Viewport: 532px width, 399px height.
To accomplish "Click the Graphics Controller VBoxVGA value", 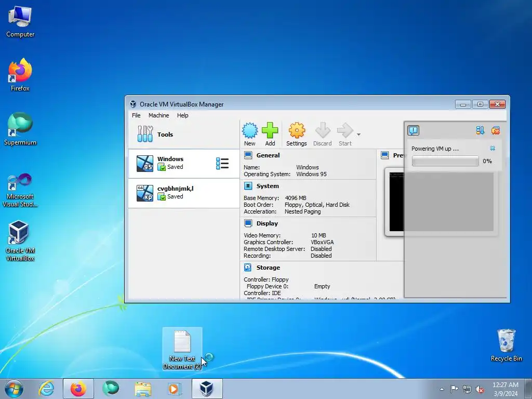I will 322,242.
